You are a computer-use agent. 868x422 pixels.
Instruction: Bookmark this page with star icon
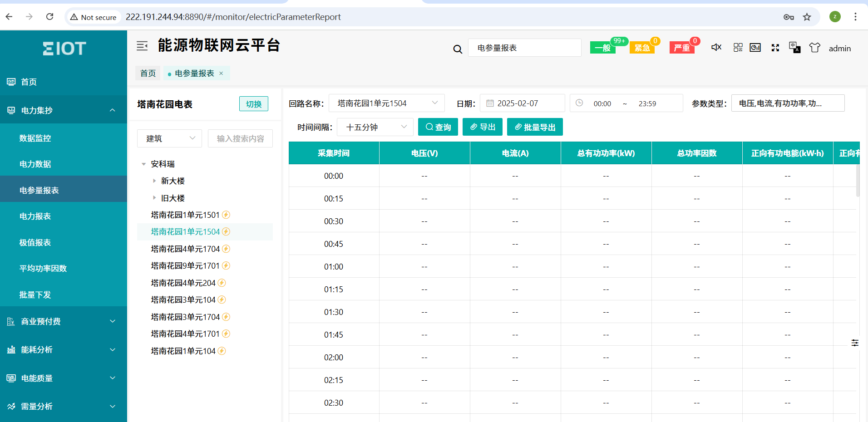(807, 17)
